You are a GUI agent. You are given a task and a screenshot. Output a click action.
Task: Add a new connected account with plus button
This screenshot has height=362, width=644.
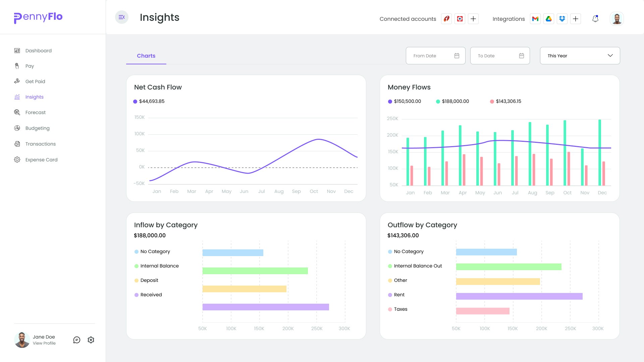[473, 19]
